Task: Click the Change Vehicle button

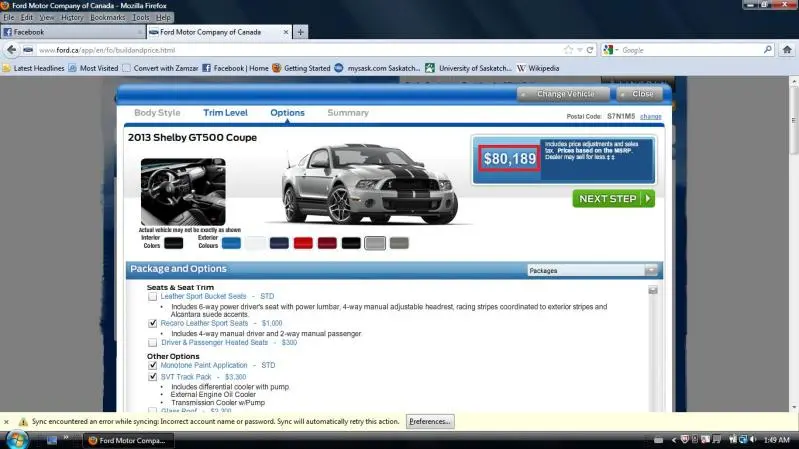Action: (563, 94)
